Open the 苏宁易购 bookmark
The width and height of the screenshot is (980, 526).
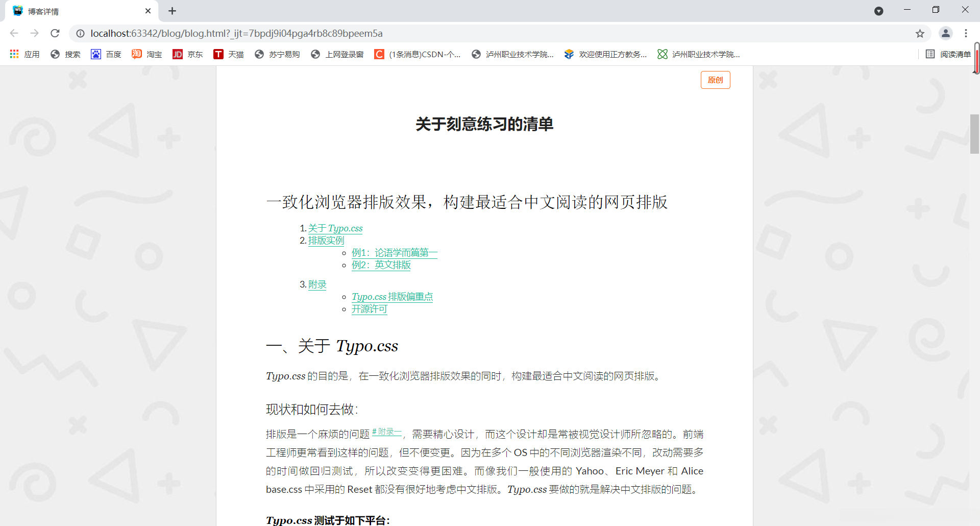(x=277, y=54)
